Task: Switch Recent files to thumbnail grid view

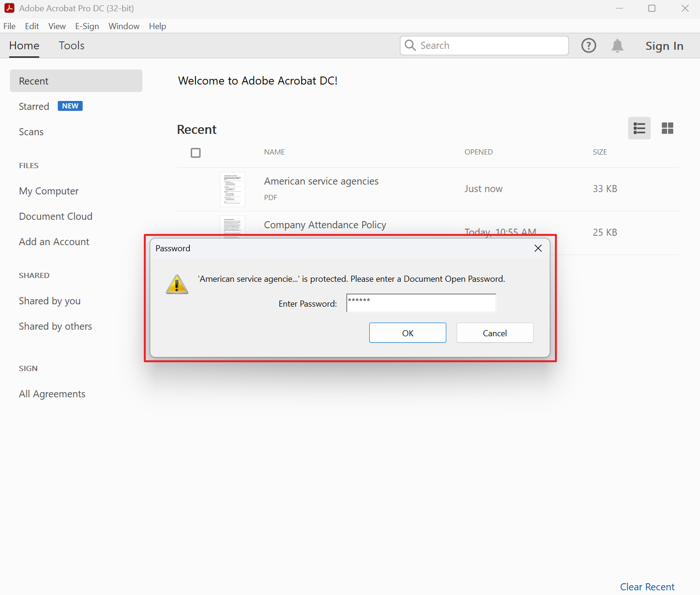Action: pyautogui.click(x=668, y=128)
